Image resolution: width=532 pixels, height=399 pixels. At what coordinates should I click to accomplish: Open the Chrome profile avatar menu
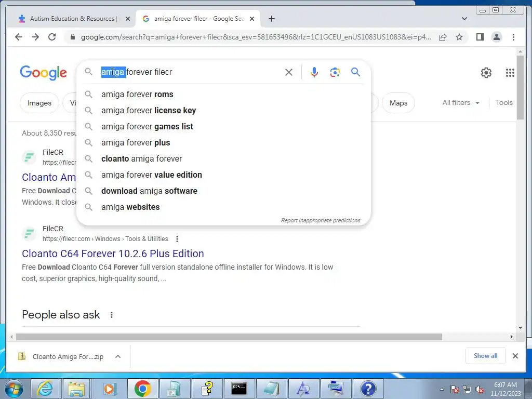[496, 37]
